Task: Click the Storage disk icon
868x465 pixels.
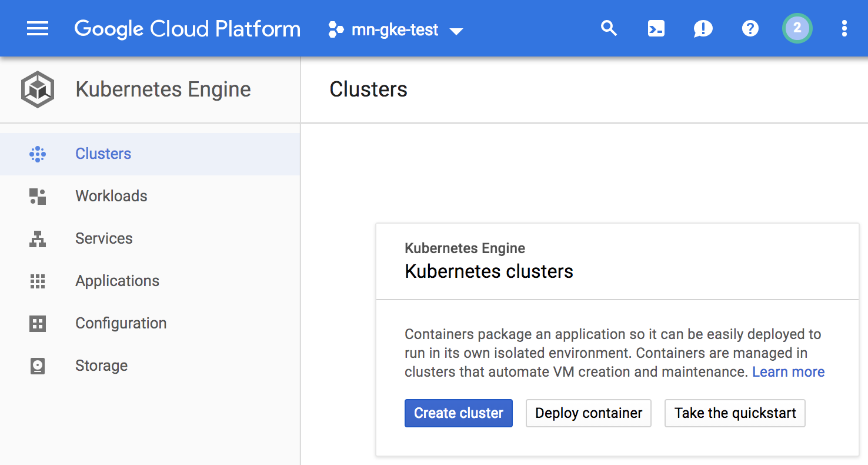Action: pyautogui.click(x=38, y=366)
